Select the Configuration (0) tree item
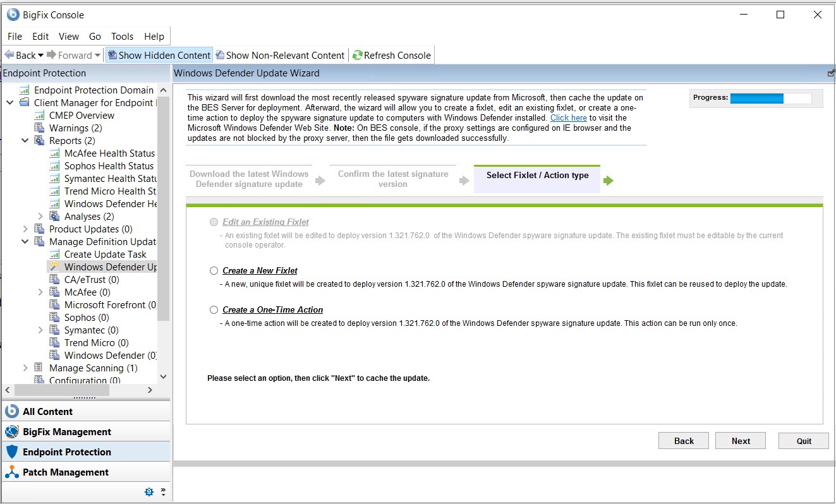The image size is (836, 504). pos(85,380)
